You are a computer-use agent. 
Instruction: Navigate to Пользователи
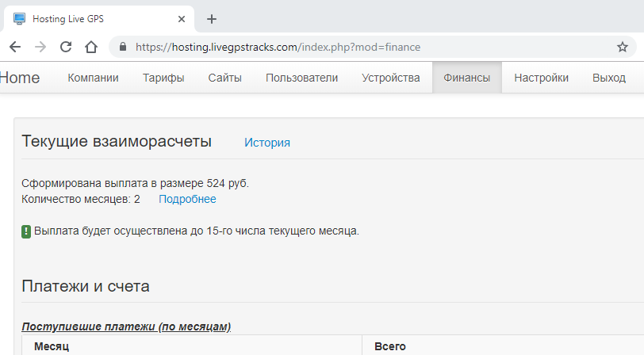point(301,78)
